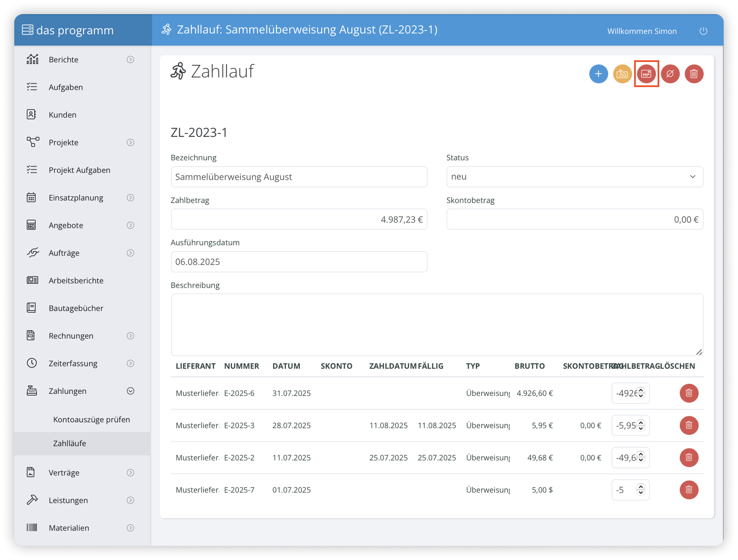Click invoice number E-2025-6 cell
This screenshot has width=738, height=560.
(x=239, y=393)
